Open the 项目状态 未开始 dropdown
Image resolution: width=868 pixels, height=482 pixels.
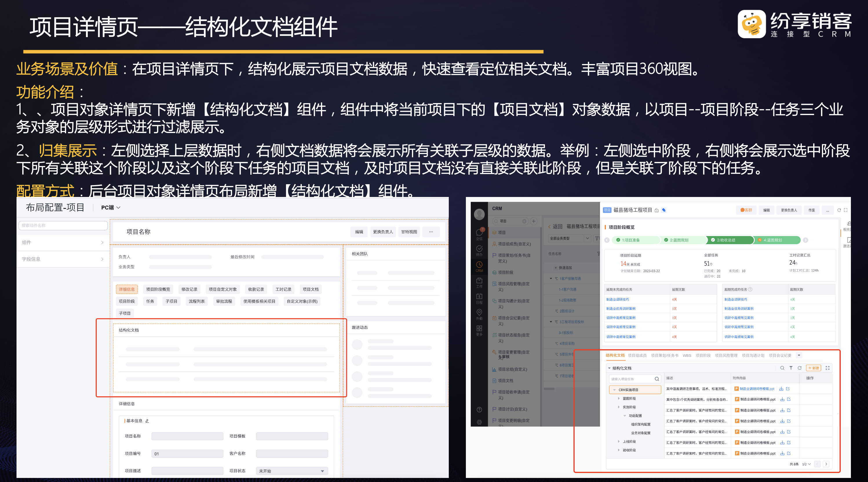[x=291, y=471]
